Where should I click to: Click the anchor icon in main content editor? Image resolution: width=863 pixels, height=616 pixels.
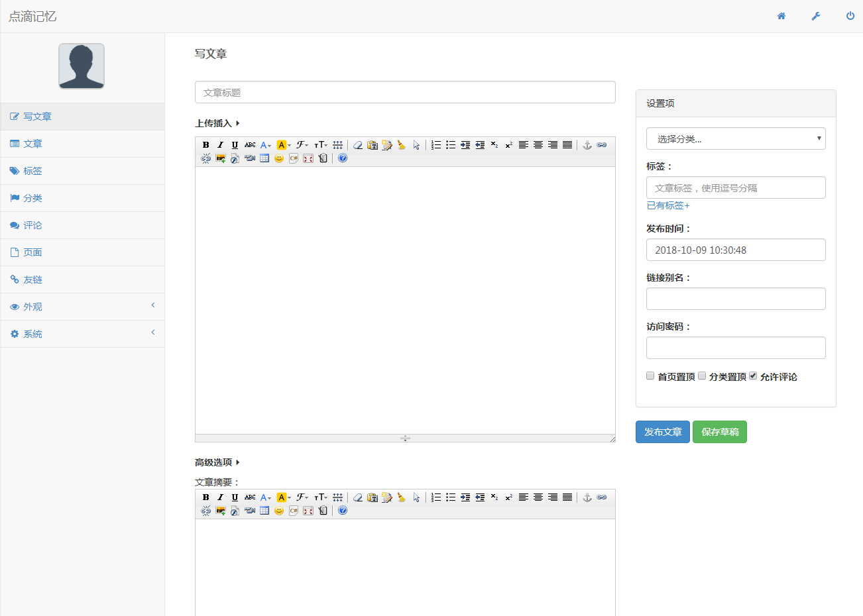[x=587, y=145]
